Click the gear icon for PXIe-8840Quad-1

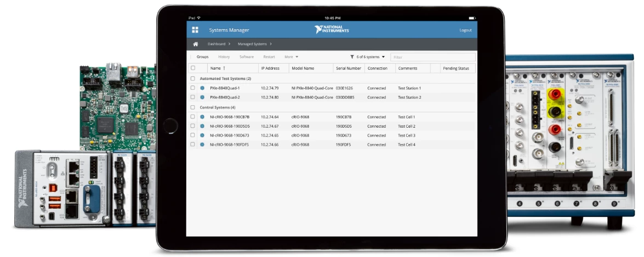202,88
